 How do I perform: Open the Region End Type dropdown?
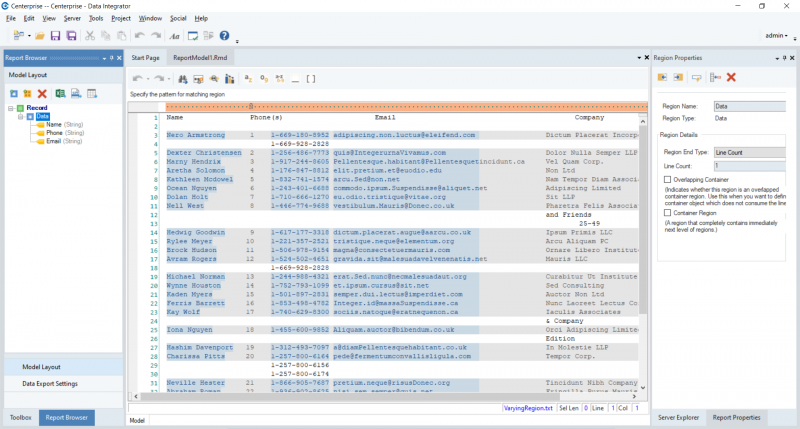(750, 152)
